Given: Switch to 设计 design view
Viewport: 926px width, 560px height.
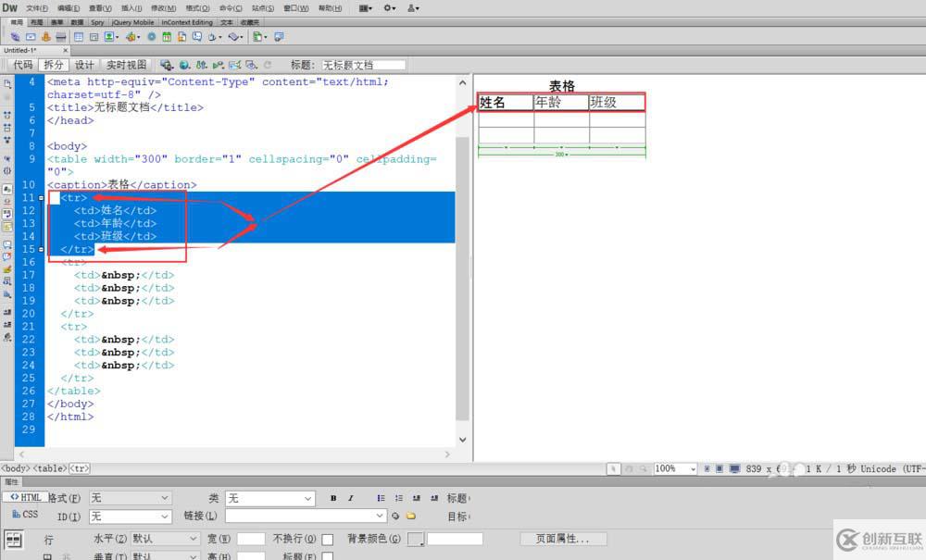Looking at the screenshot, I should coord(84,65).
